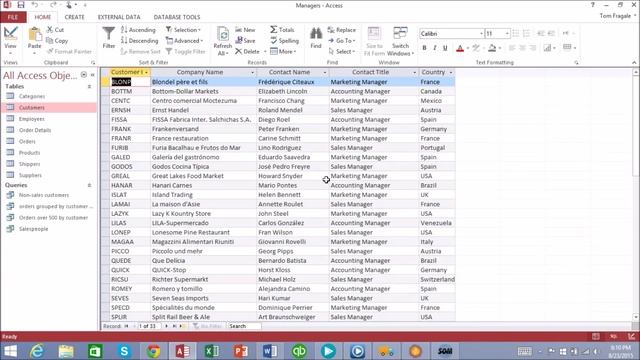Open the FILE tab
Viewport: 640px width, 360px height.
[13, 17]
